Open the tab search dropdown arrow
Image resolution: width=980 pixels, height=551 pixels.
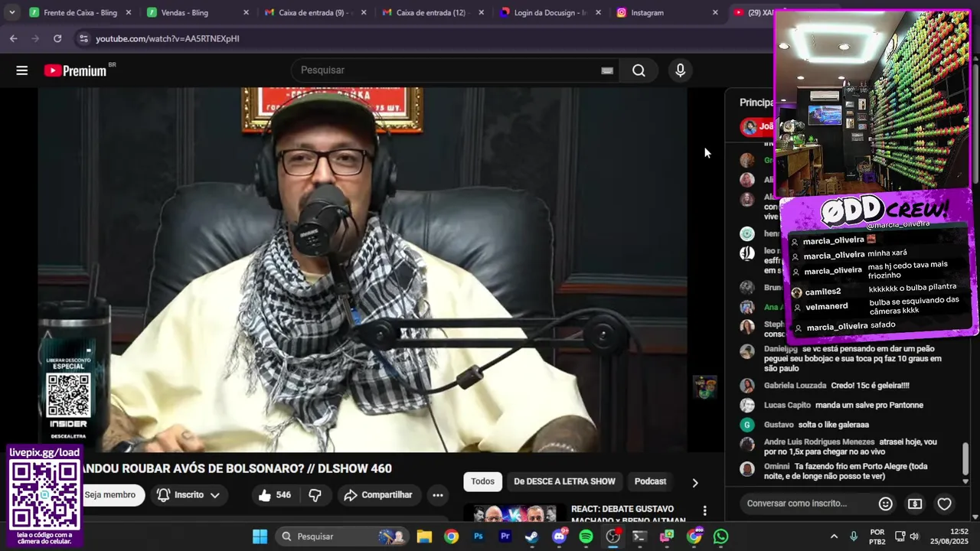(11, 12)
